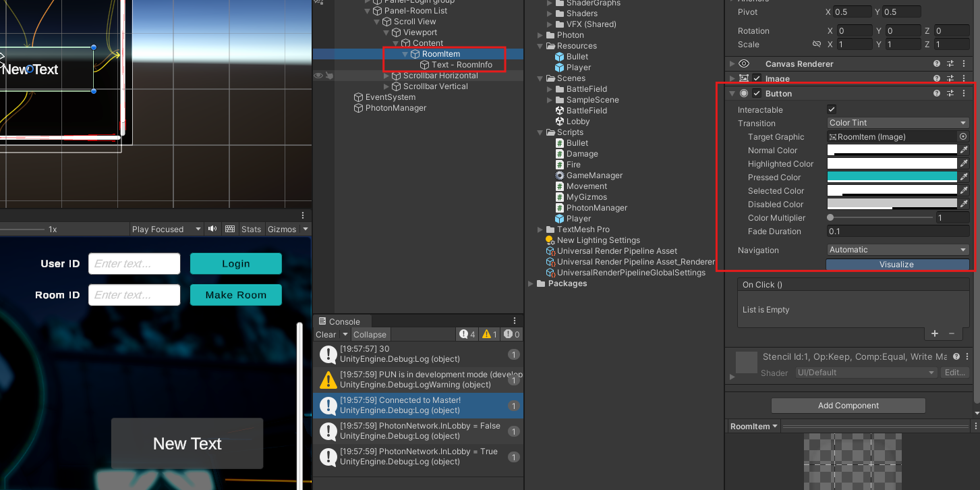This screenshot has height=490, width=980.
Task: Toggle Stats overlay in Game view
Action: click(x=251, y=229)
